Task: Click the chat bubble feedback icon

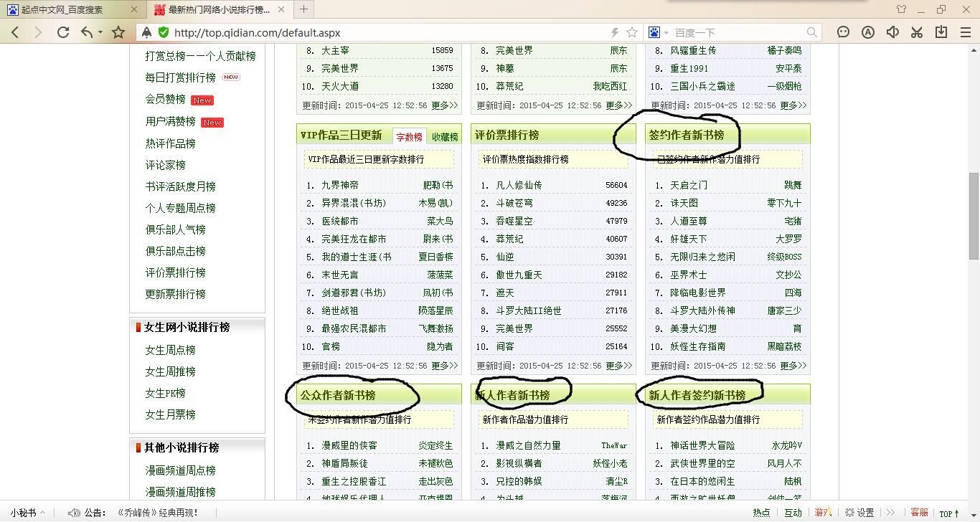Action: click(843, 32)
